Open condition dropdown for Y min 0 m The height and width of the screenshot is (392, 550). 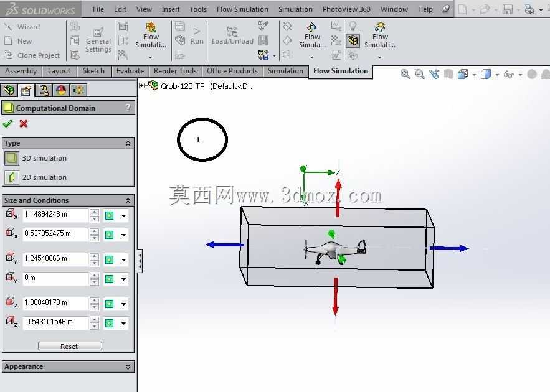123,279
